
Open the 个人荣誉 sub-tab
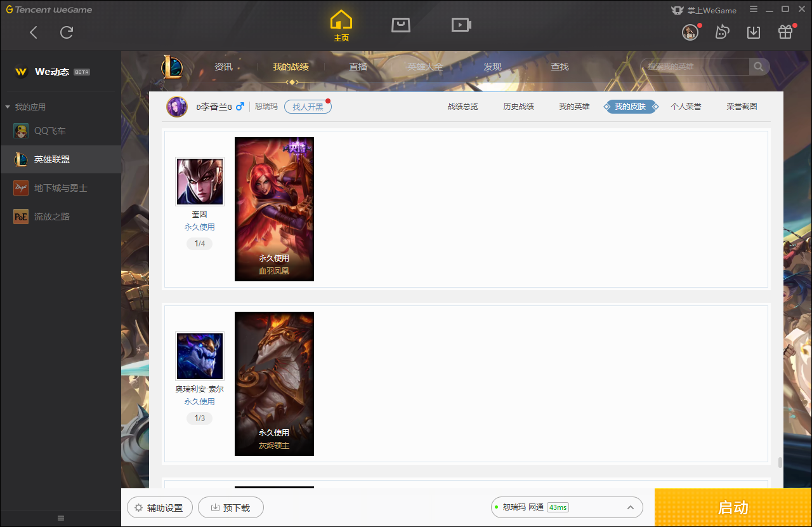[686, 107]
